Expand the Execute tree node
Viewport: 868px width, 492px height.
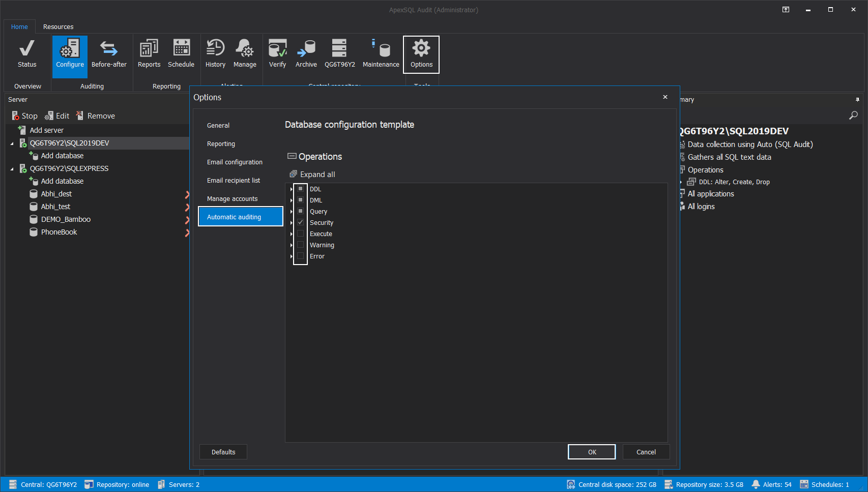292,234
